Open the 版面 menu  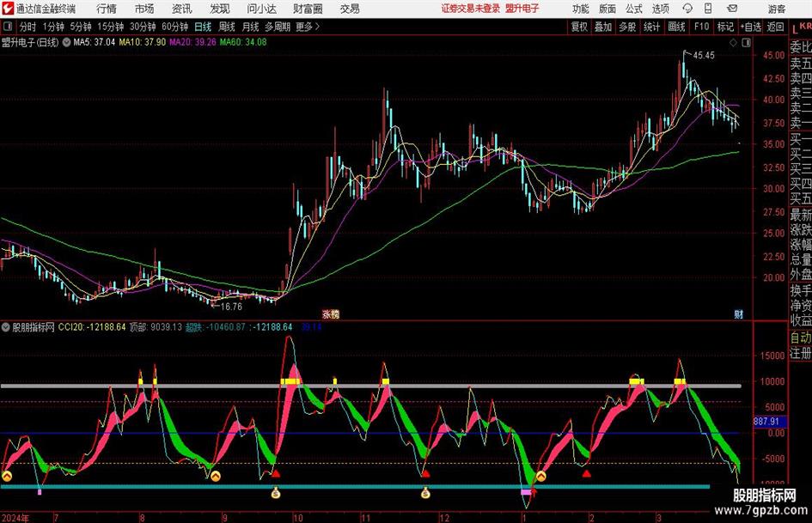(x=607, y=9)
